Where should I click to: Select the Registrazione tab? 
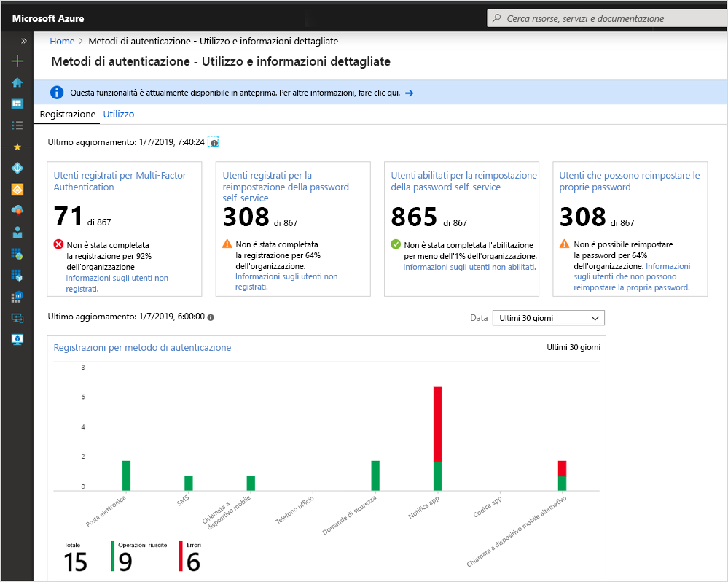[x=67, y=114]
